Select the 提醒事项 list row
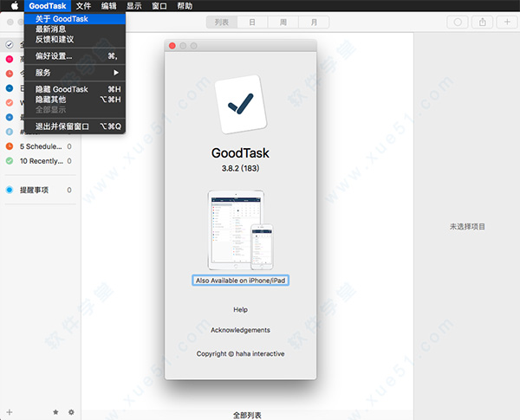The width and height of the screenshot is (520, 420). pos(41,190)
